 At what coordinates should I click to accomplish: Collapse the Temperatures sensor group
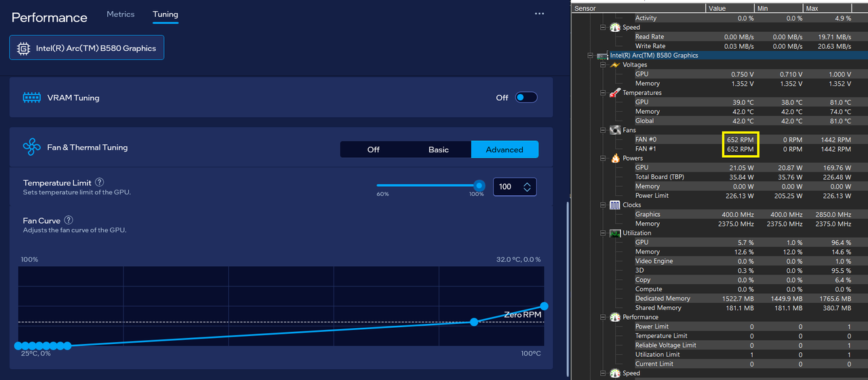tap(604, 93)
